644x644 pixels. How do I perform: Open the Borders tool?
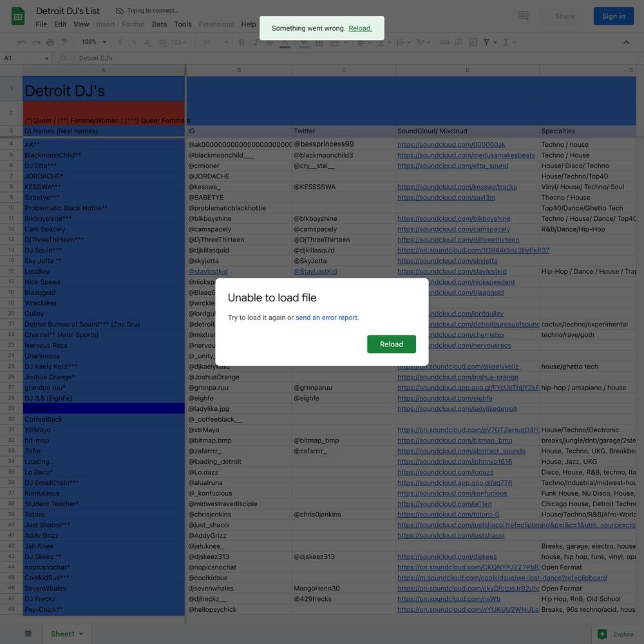319,43
